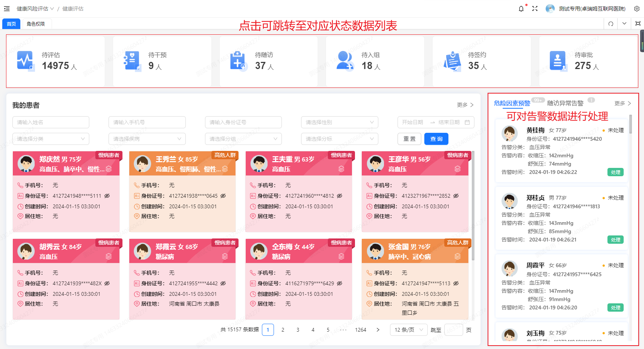Click the layers icon on 王秀兰 card
The width and height of the screenshot is (644, 349).
coord(225,169)
